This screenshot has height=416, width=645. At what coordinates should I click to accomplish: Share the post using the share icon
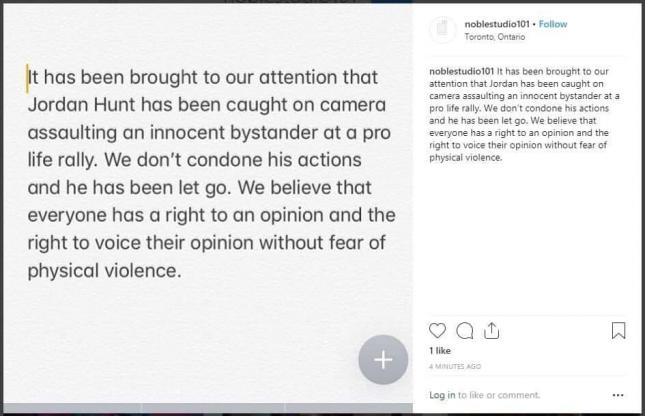[x=491, y=331]
